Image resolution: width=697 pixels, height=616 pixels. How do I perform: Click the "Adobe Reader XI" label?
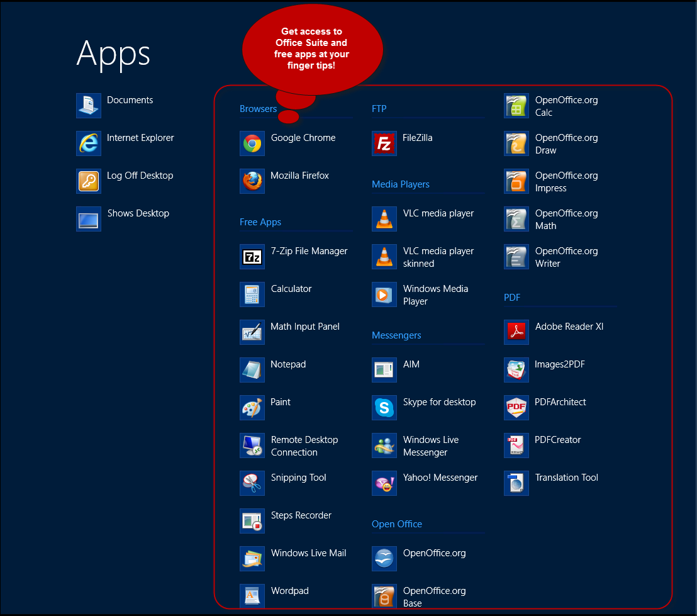point(569,327)
